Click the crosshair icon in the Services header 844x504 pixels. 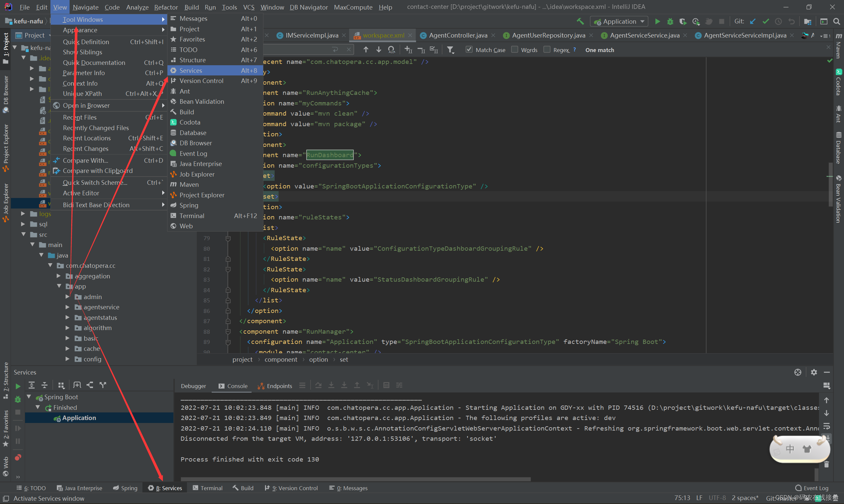coord(798,372)
